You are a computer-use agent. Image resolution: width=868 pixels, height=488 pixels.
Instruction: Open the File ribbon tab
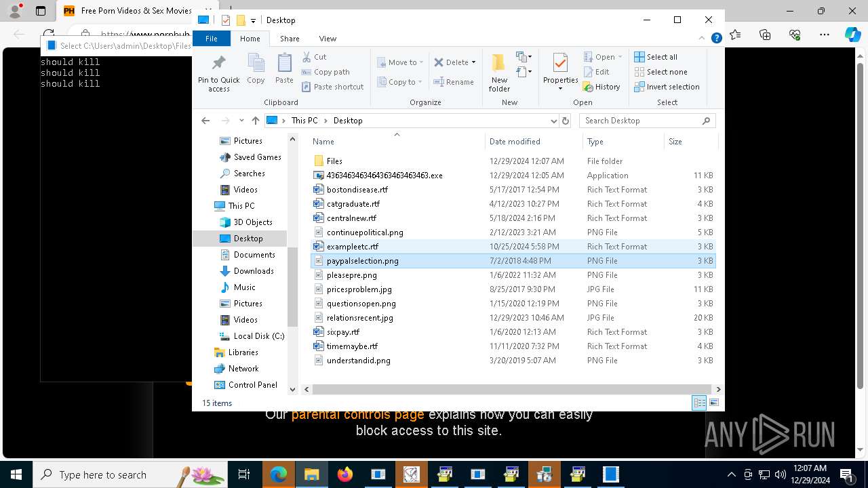[212, 39]
